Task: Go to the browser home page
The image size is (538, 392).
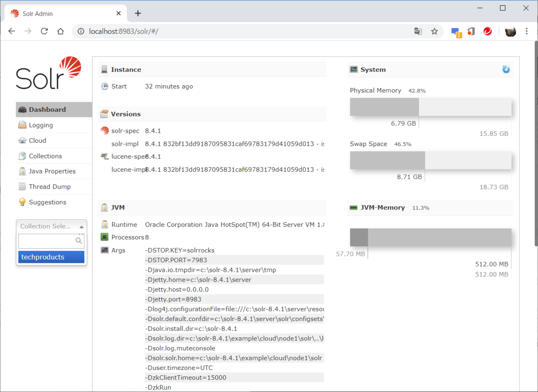Action: [x=61, y=31]
